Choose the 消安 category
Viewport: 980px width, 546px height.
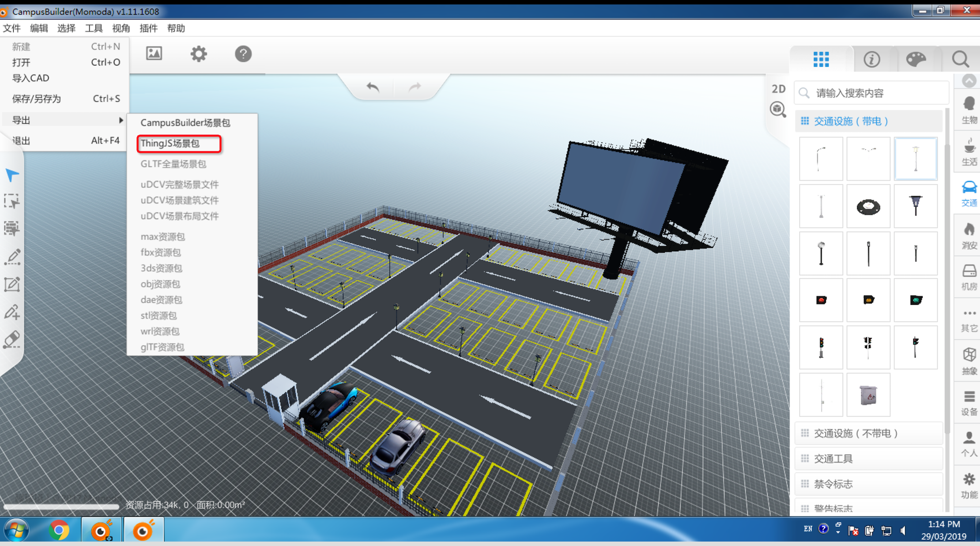(x=969, y=235)
